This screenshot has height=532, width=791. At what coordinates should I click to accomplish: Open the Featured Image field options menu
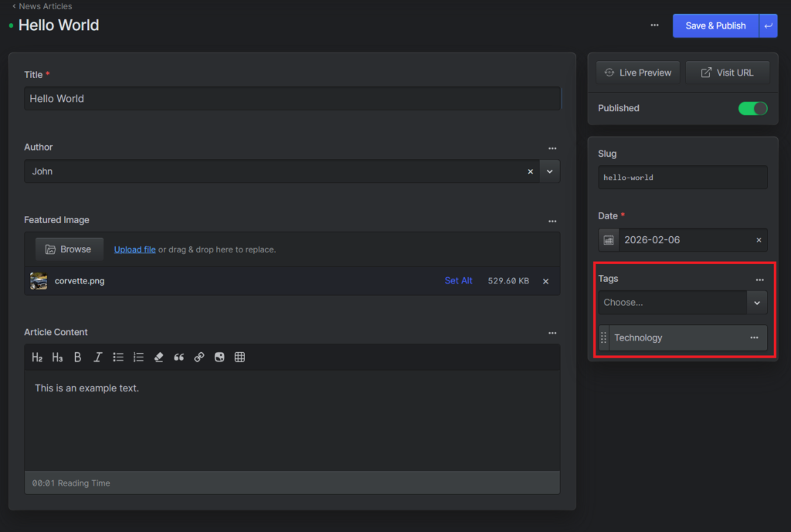point(552,221)
